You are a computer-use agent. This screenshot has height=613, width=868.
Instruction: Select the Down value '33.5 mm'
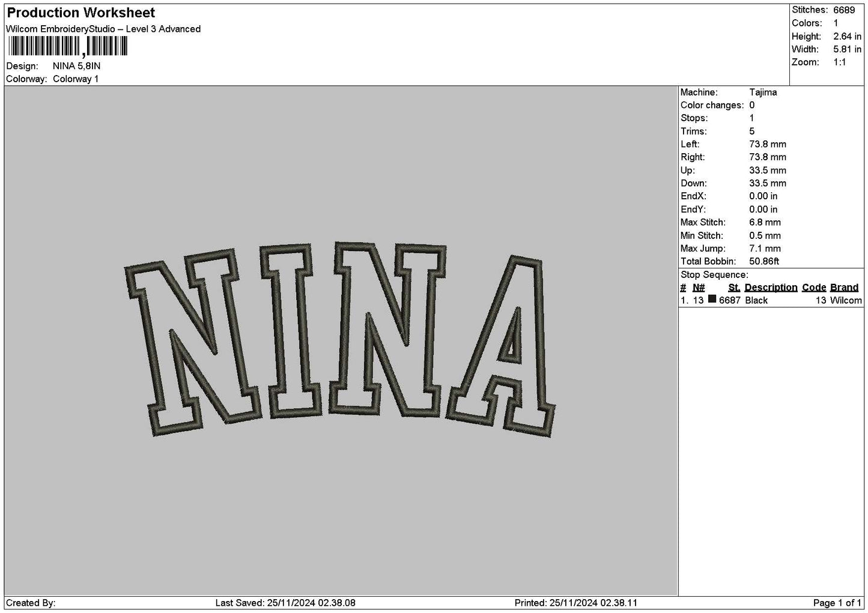click(x=768, y=183)
